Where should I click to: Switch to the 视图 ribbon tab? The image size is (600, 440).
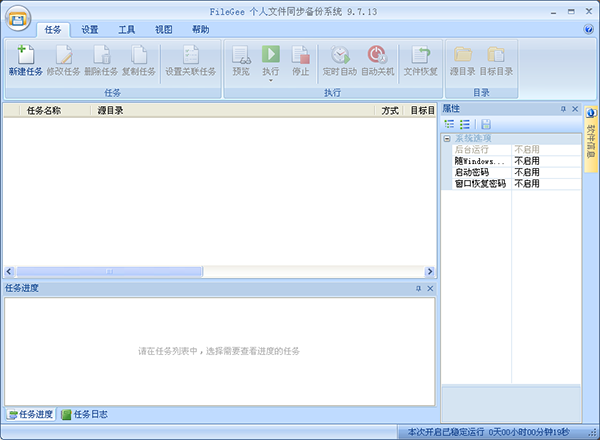(x=163, y=29)
